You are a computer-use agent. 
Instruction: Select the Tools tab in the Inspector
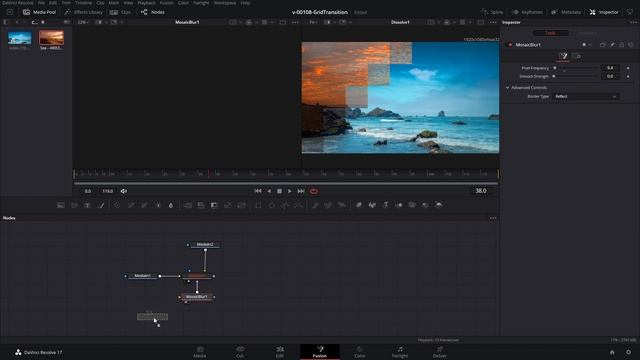click(550, 33)
